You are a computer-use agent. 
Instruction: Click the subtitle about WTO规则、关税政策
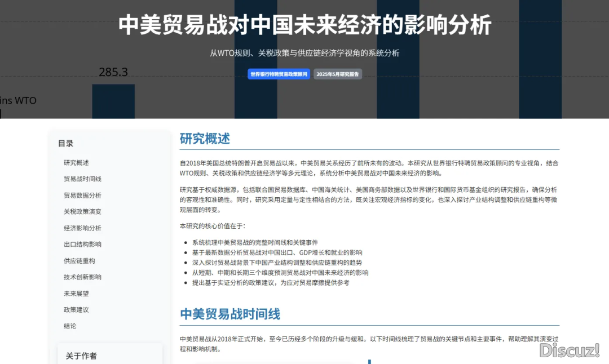[x=304, y=53]
